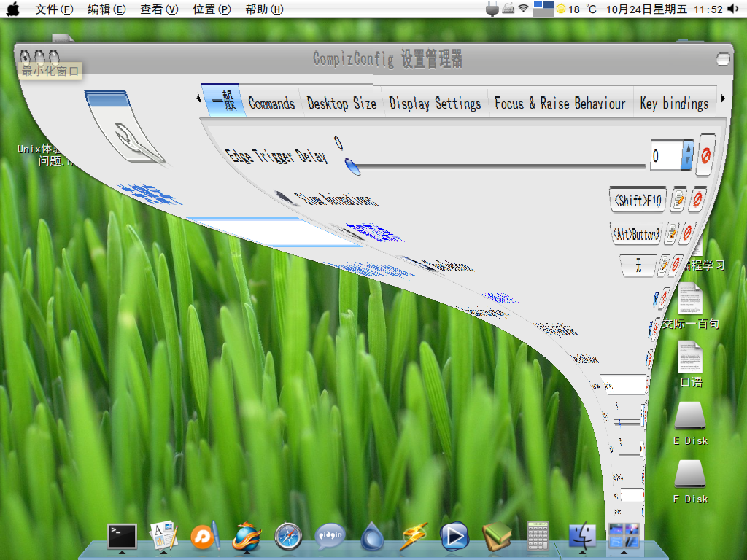
Task: Click the date and time clock
Action: point(664,9)
